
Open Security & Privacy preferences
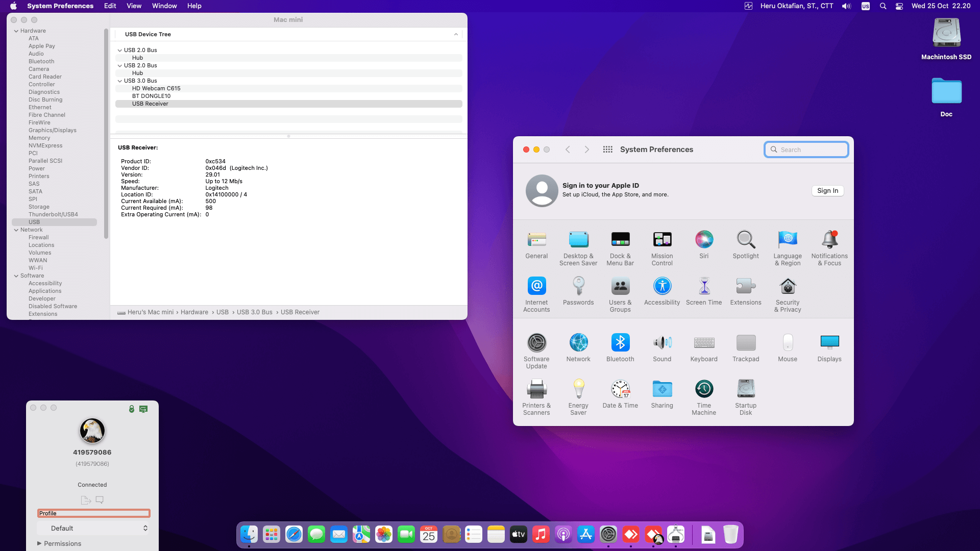[788, 295]
